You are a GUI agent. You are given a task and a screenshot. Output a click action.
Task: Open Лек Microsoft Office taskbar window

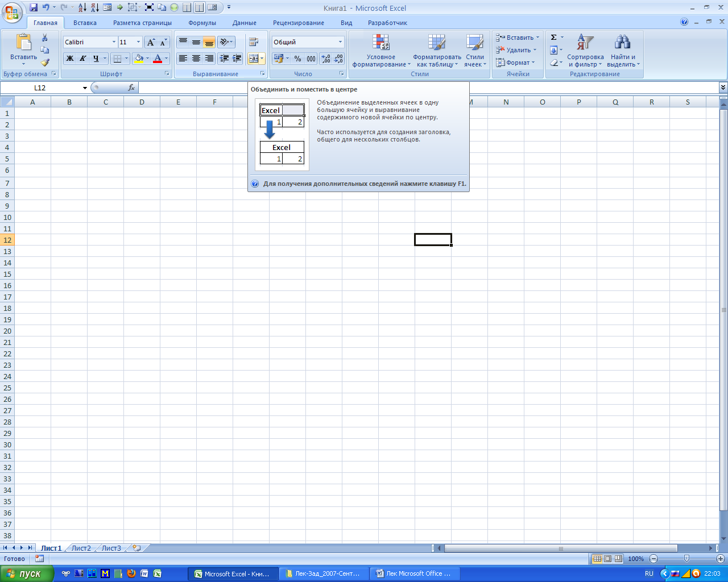(415, 574)
